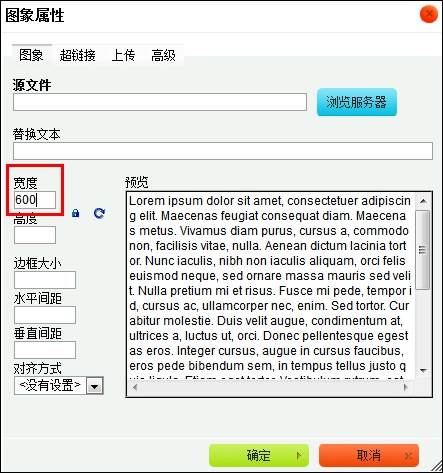
Task: Click the orange 取消 button
Action: 369,455
